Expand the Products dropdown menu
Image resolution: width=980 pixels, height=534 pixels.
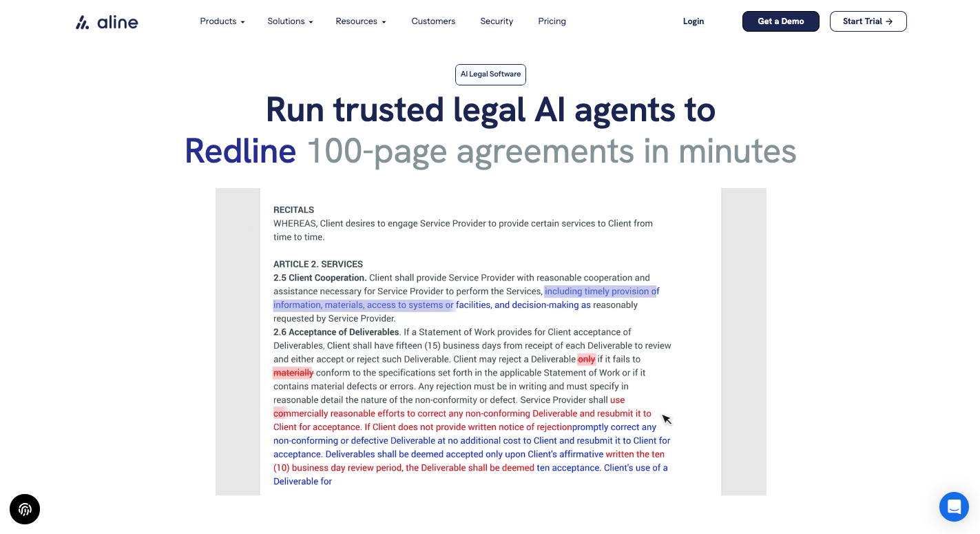pos(222,21)
